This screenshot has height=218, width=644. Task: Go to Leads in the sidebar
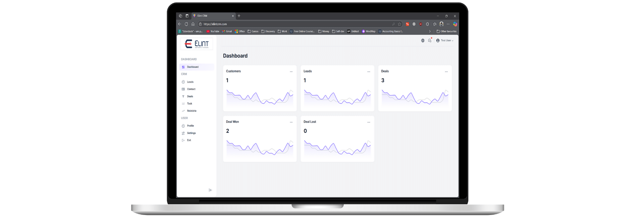click(190, 82)
